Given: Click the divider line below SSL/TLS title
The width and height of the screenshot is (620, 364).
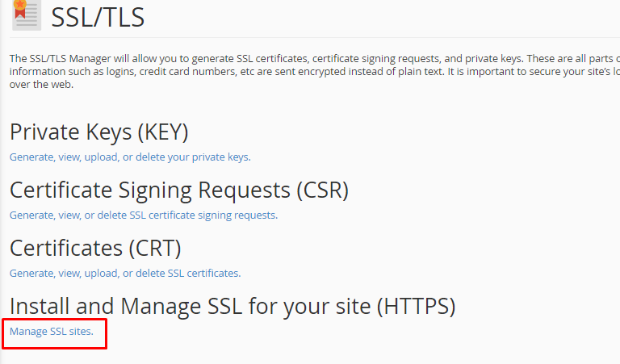Looking at the screenshot, I should point(315,38).
